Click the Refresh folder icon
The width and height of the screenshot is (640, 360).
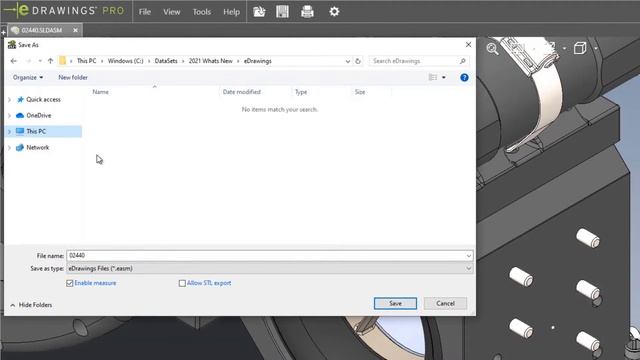(358, 61)
